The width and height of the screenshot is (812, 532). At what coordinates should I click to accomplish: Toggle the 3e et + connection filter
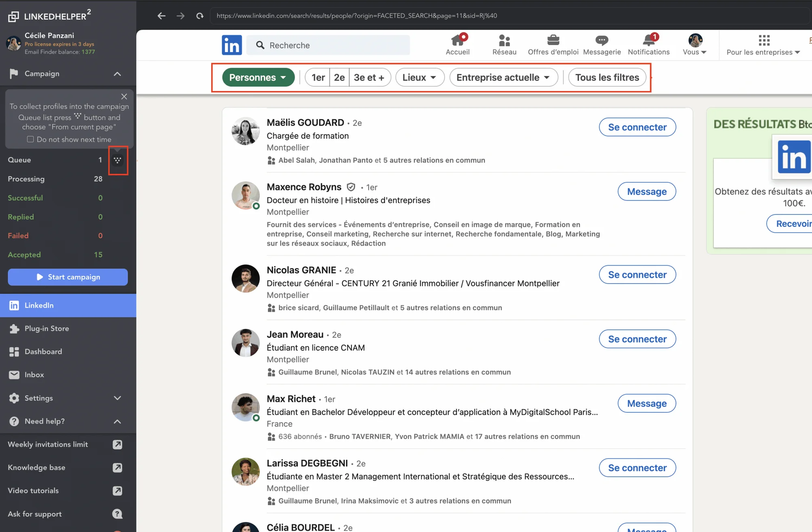click(369, 77)
